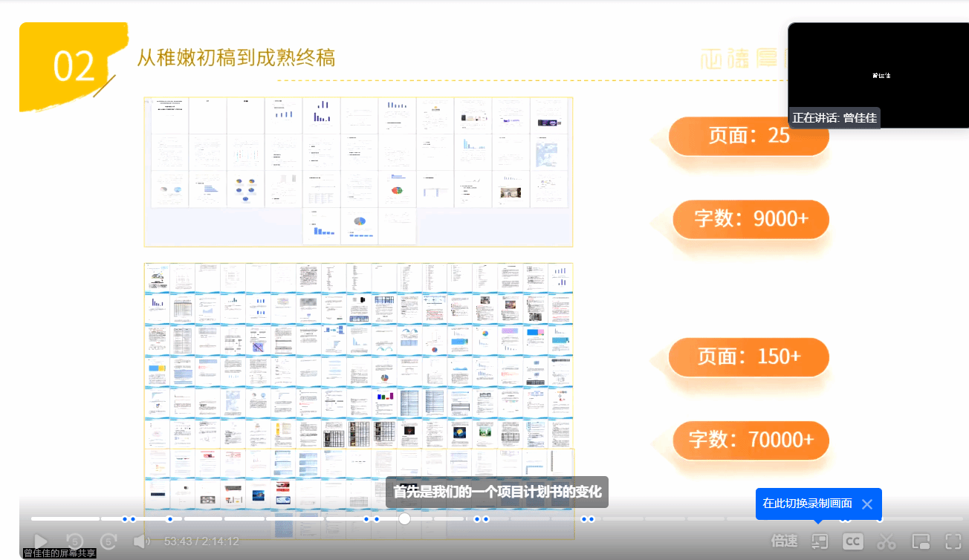969x560 pixels.
Task: Click the 页面：150+ orange label
Action: point(748,356)
